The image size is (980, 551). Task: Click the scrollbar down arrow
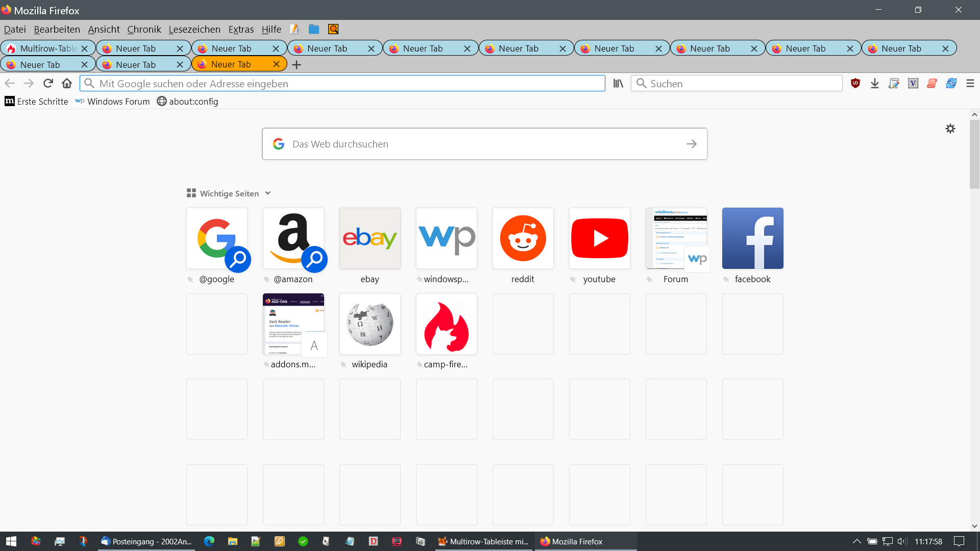pos(974,526)
